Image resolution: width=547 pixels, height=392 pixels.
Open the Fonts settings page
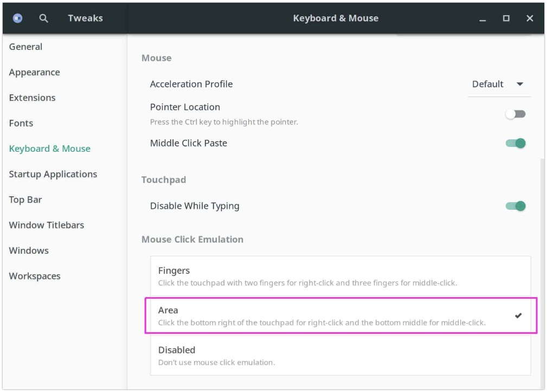21,123
